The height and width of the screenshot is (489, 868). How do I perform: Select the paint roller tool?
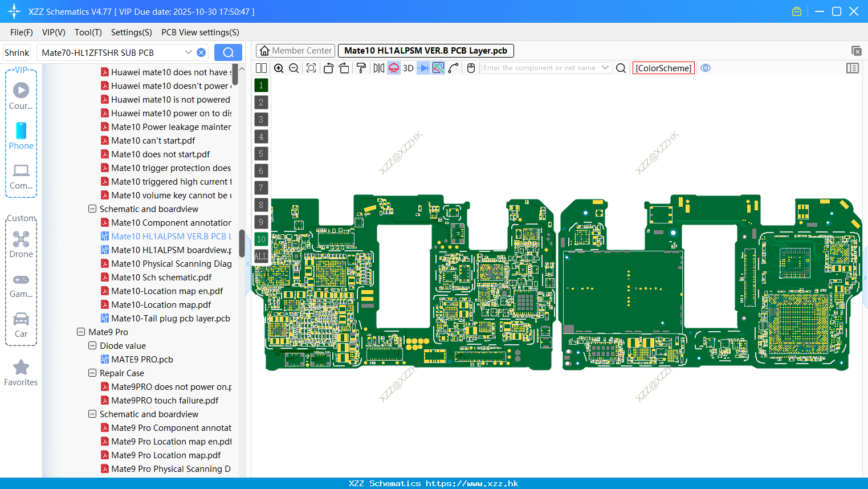[x=361, y=68]
